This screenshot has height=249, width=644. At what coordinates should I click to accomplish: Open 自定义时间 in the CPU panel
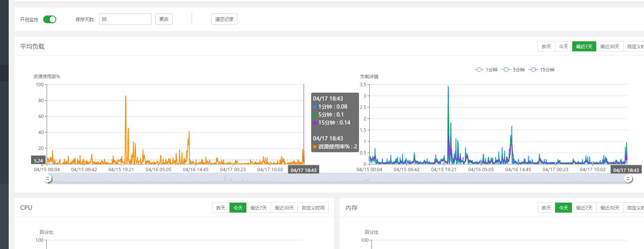[x=313, y=208]
